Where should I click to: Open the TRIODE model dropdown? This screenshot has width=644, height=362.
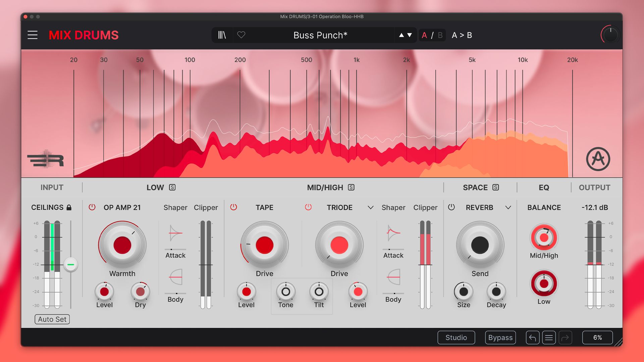click(370, 208)
